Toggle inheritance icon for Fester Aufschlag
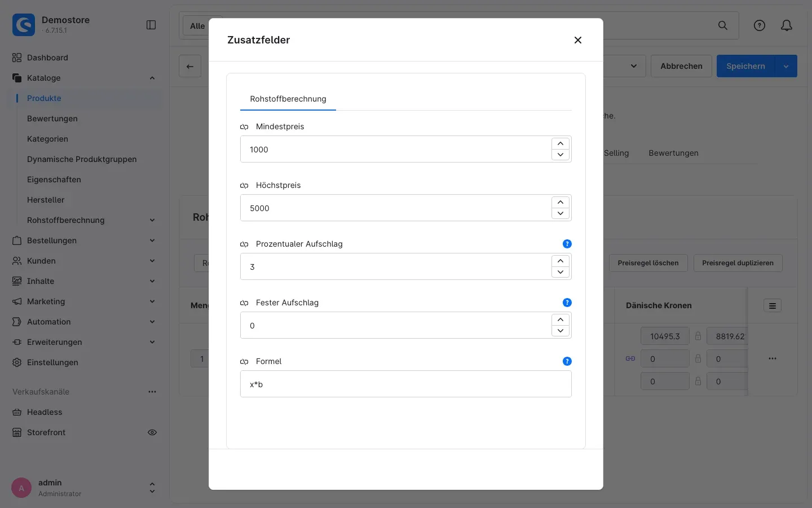 coord(244,303)
